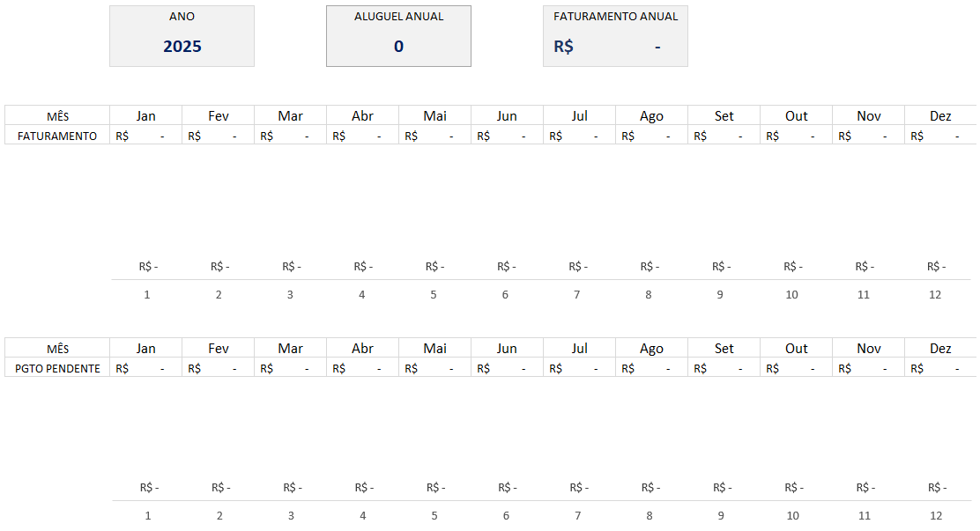Select the Abr header in the PGTO PENDENTE table
Screen dimensions: 980x531
[x=362, y=349]
